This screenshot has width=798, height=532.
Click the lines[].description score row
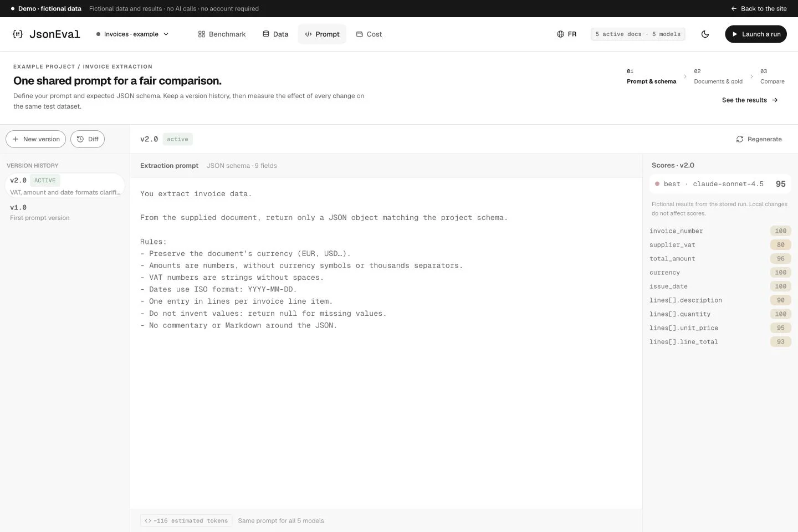tap(720, 300)
